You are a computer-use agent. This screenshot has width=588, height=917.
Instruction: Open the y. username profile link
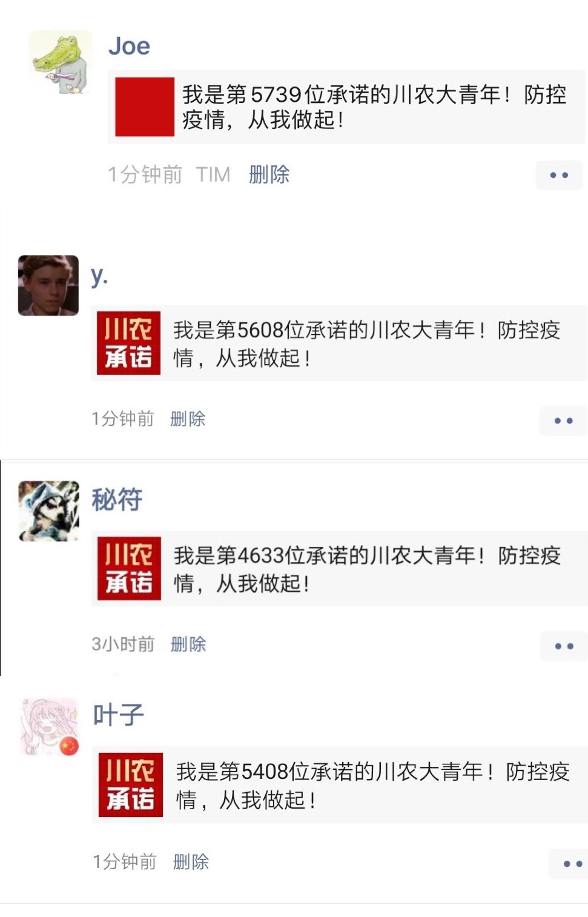(x=99, y=277)
